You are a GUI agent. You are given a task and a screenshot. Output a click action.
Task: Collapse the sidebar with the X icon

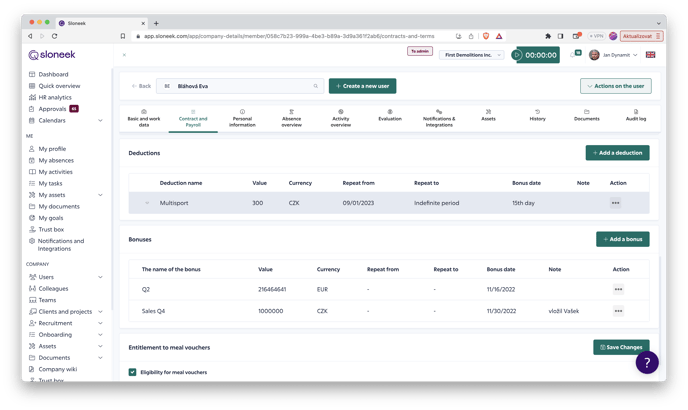tap(124, 55)
